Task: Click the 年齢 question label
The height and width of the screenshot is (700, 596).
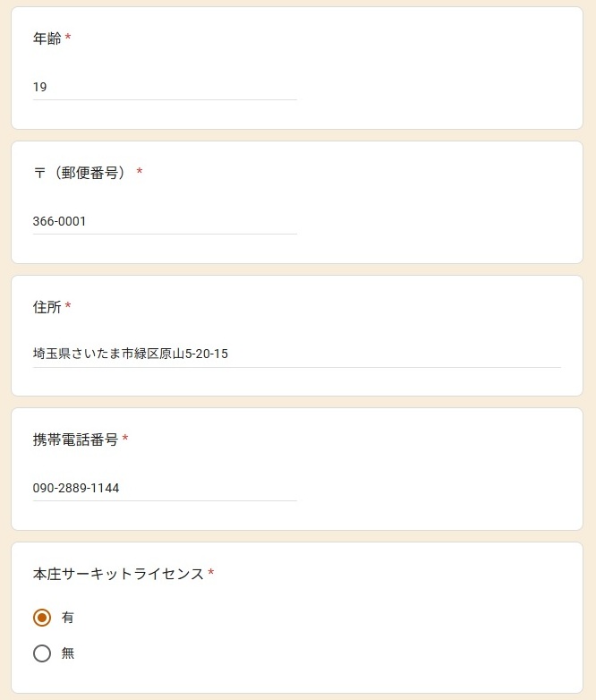Action: (x=47, y=38)
